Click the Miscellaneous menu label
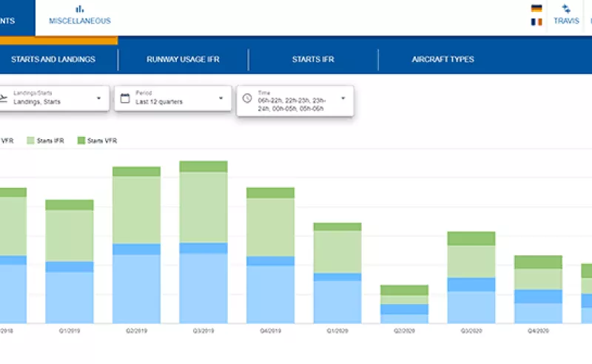The image size is (592, 364). point(80,21)
